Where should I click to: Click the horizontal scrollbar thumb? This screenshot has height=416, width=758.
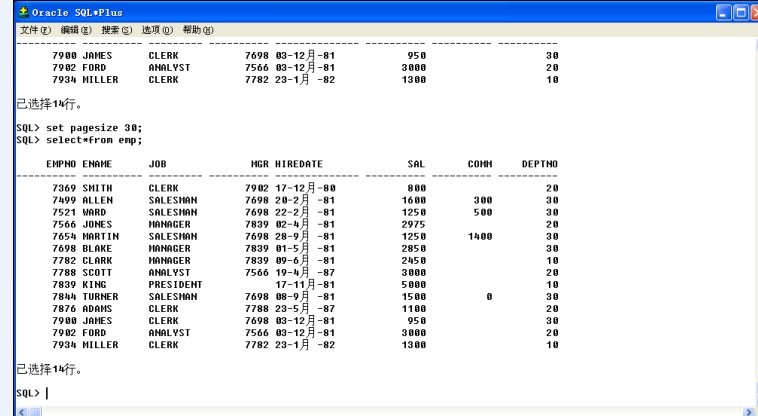tap(36, 412)
